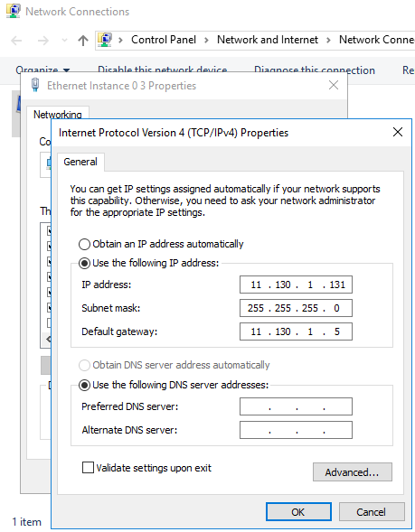Viewport: 415px width, 532px height.
Task: Go forward with the right arrow
Action: [x=43, y=41]
